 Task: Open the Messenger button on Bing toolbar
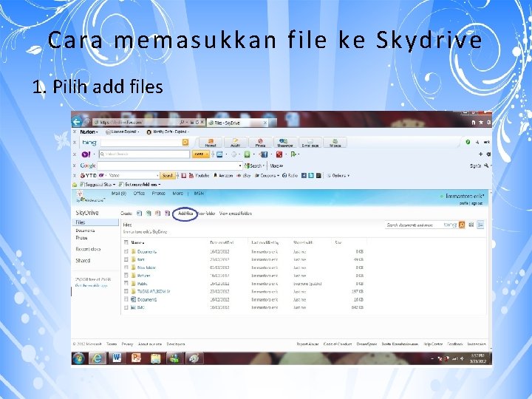(285, 143)
